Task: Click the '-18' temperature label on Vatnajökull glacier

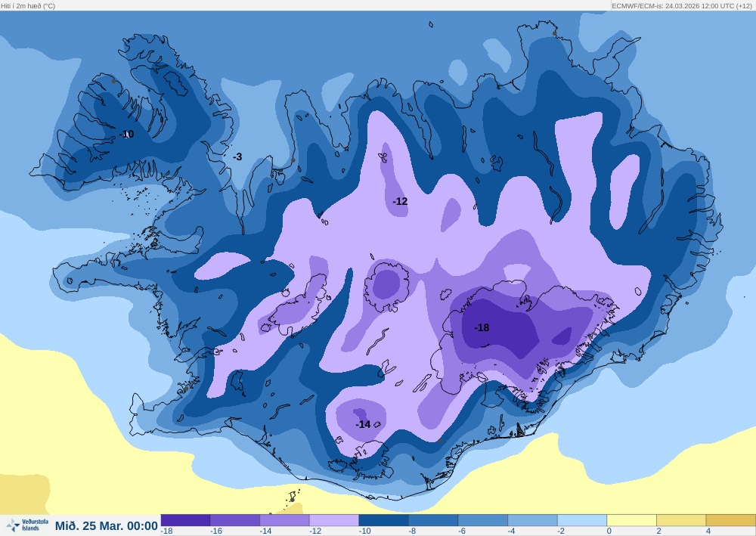Action: (x=482, y=328)
